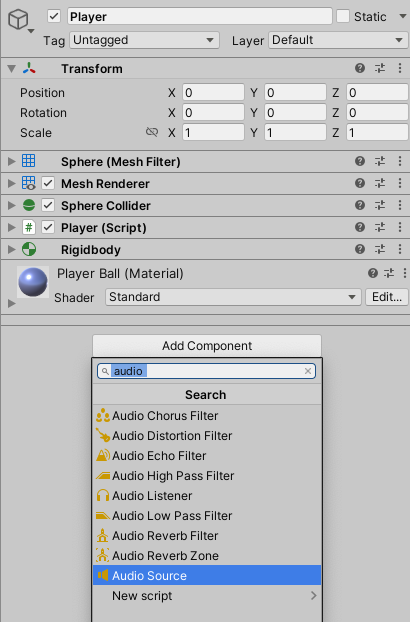This screenshot has width=410, height=622.
Task: Open the Untagged tag dropdown
Action: pyautogui.click(x=144, y=40)
